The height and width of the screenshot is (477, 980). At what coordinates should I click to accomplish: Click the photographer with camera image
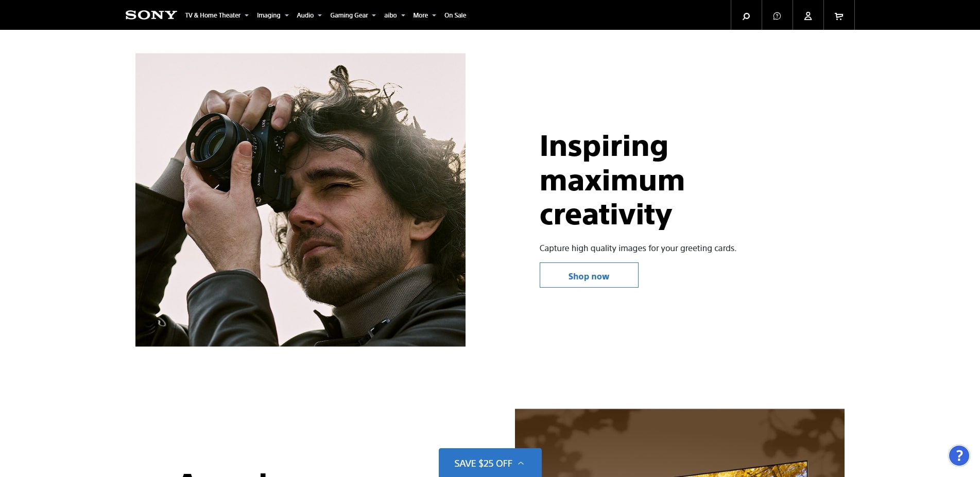(300, 200)
